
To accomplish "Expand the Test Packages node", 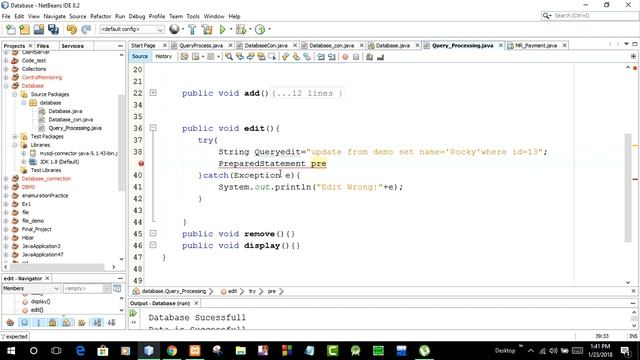I will (15, 136).
